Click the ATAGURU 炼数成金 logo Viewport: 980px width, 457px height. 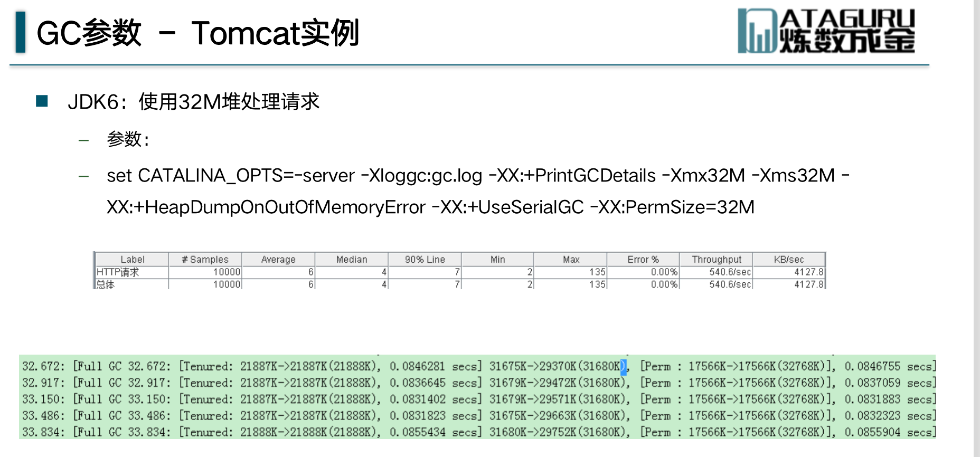click(x=826, y=31)
